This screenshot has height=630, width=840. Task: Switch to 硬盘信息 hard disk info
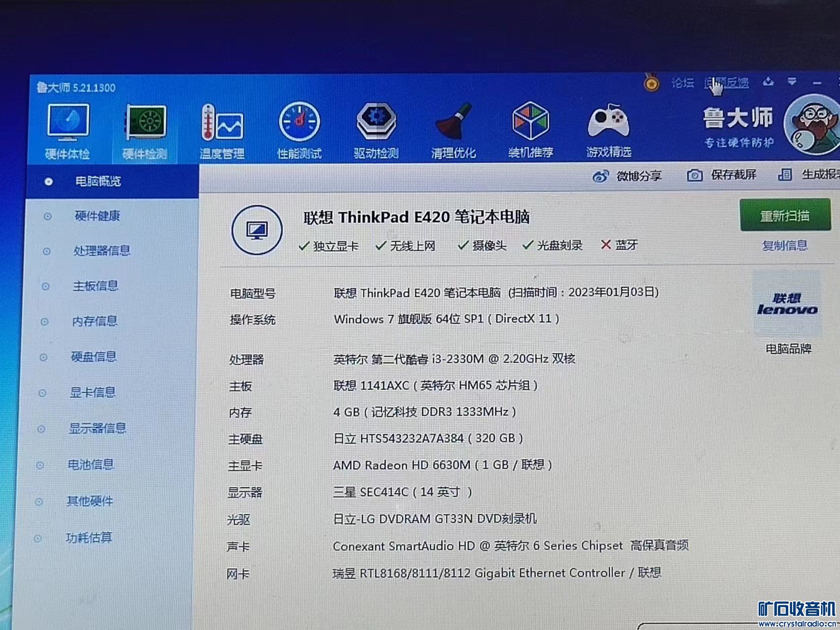pos(94,357)
